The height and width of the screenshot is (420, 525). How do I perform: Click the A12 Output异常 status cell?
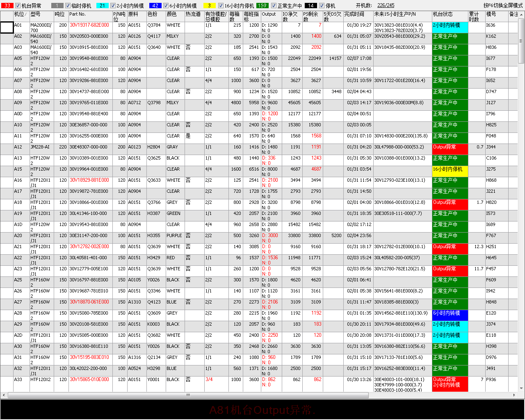pos(450,149)
